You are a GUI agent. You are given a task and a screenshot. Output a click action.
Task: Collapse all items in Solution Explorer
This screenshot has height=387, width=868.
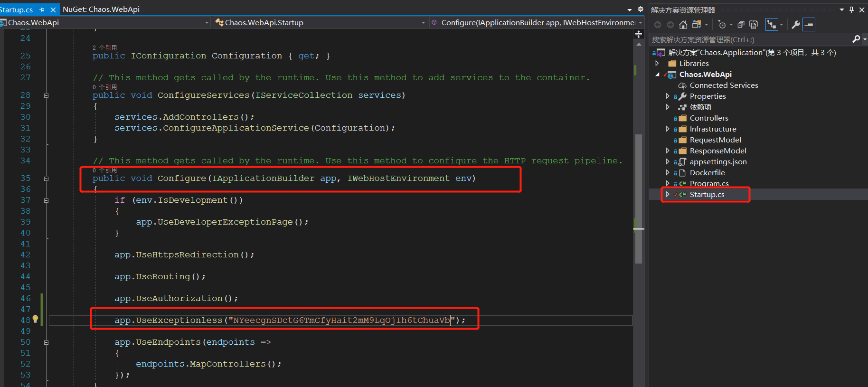pyautogui.click(x=741, y=25)
